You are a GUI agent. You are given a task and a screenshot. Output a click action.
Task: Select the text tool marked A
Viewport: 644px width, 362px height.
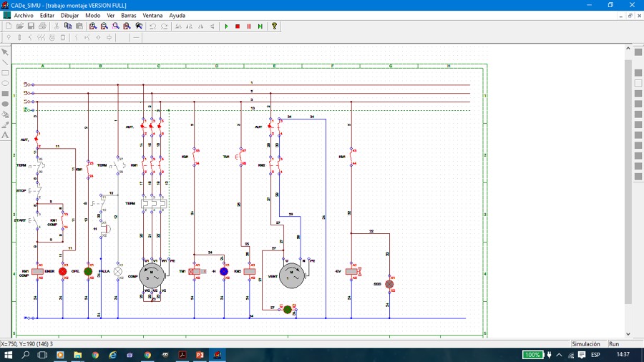click(x=5, y=135)
